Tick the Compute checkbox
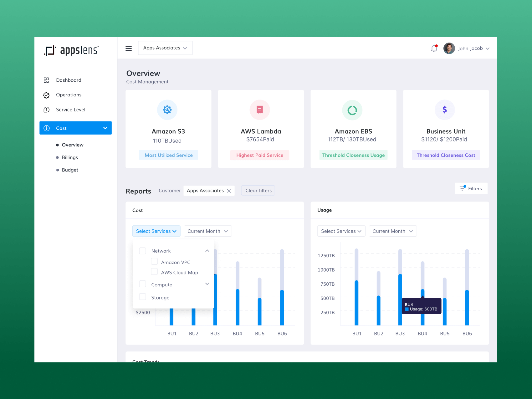This screenshot has width=532, height=399. [142, 284]
